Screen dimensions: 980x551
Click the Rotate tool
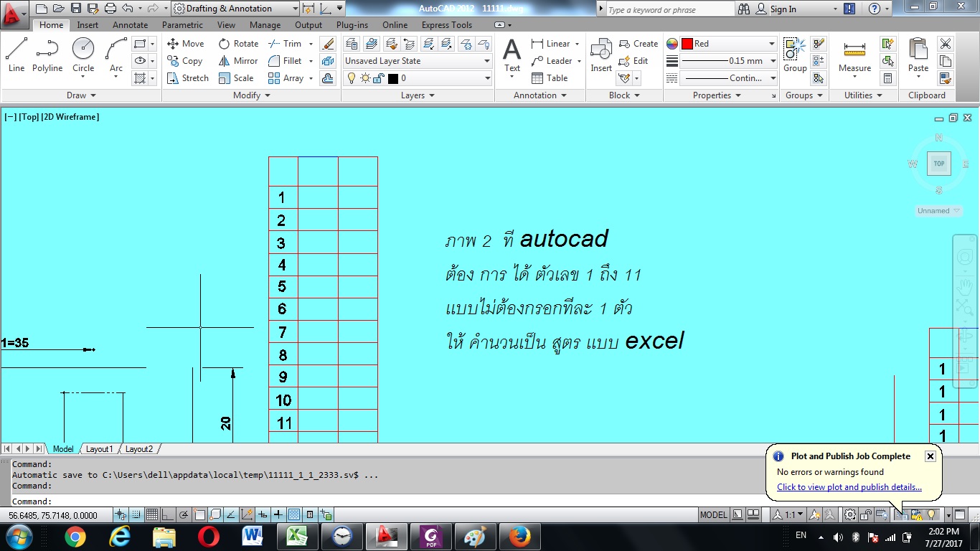[238, 44]
